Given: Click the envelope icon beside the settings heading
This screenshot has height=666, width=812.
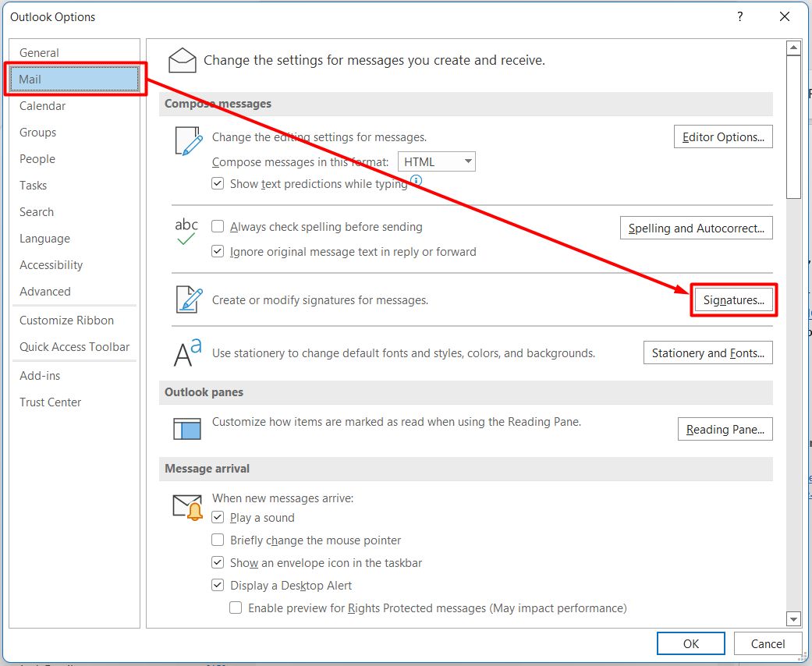Looking at the screenshot, I should (183, 61).
